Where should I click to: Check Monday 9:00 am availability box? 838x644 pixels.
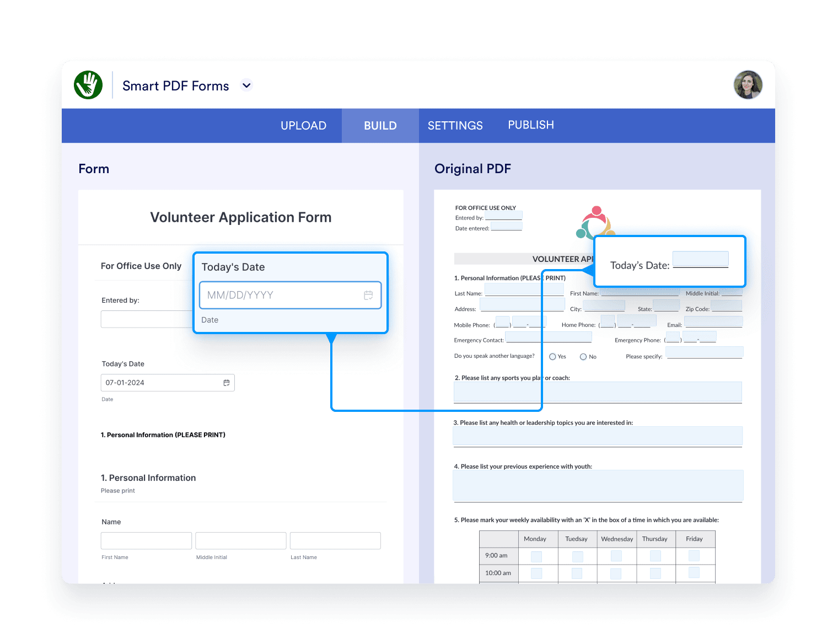point(537,556)
